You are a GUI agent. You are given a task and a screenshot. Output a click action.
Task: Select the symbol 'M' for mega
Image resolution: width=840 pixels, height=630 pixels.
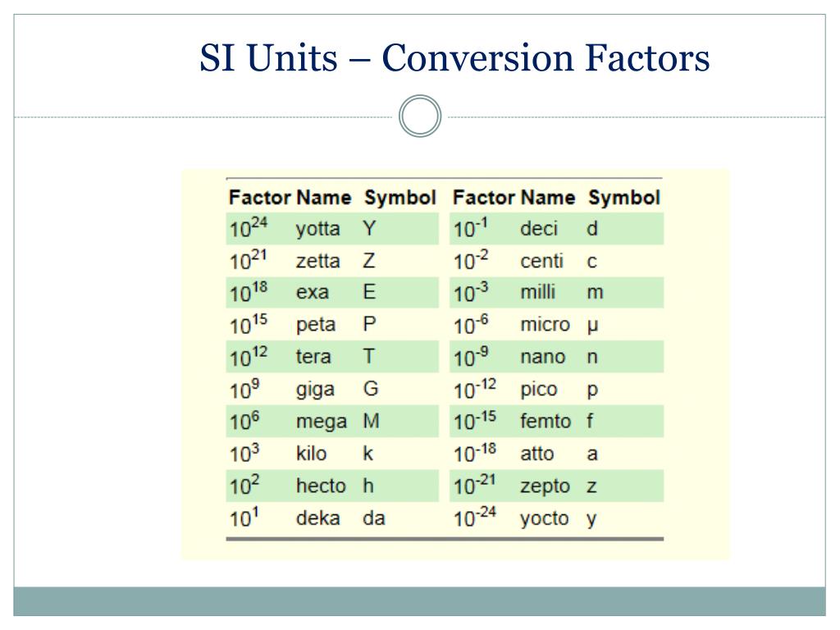click(x=372, y=421)
